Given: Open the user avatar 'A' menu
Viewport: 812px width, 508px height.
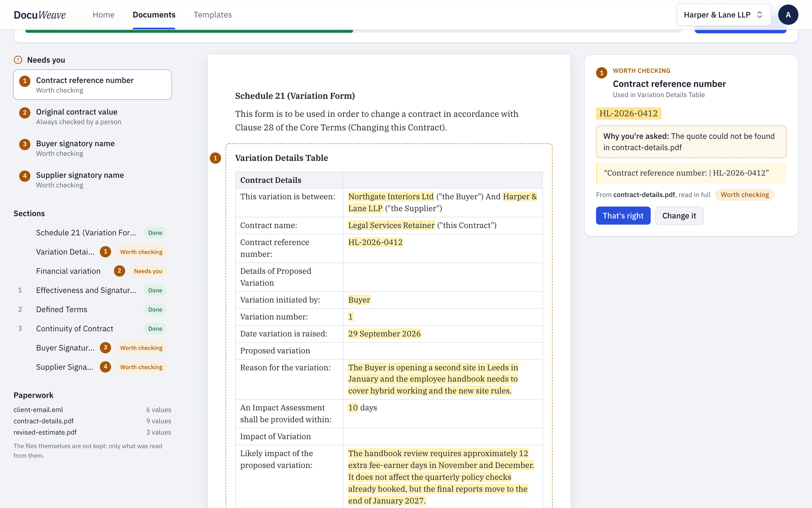Looking at the screenshot, I should [788, 15].
